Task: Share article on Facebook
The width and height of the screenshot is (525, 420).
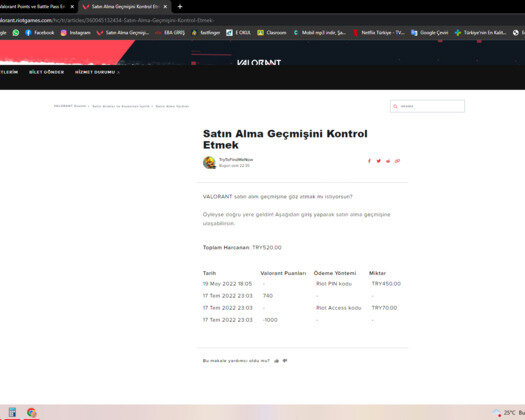Action: (x=369, y=161)
